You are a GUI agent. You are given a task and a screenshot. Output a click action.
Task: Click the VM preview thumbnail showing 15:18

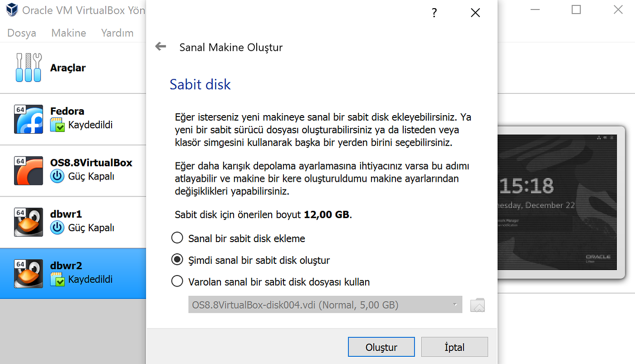pyautogui.click(x=558, y=203)
